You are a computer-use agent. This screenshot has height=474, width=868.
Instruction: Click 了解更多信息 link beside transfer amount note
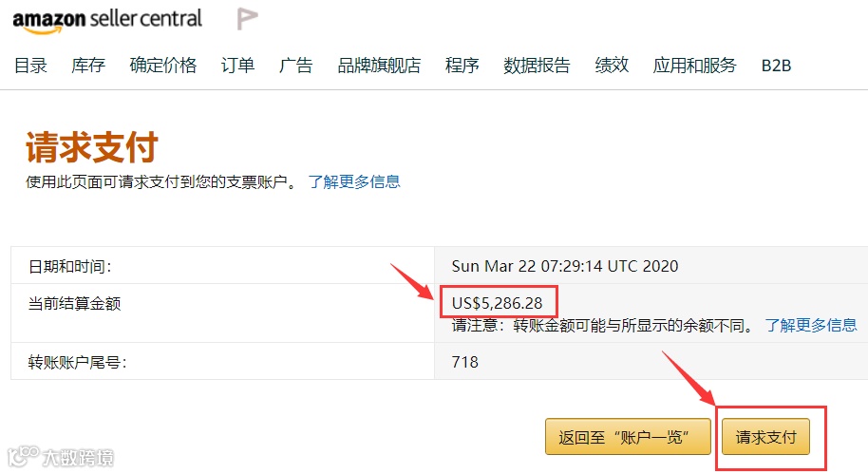pyautogui.click(x=811, y=325)
